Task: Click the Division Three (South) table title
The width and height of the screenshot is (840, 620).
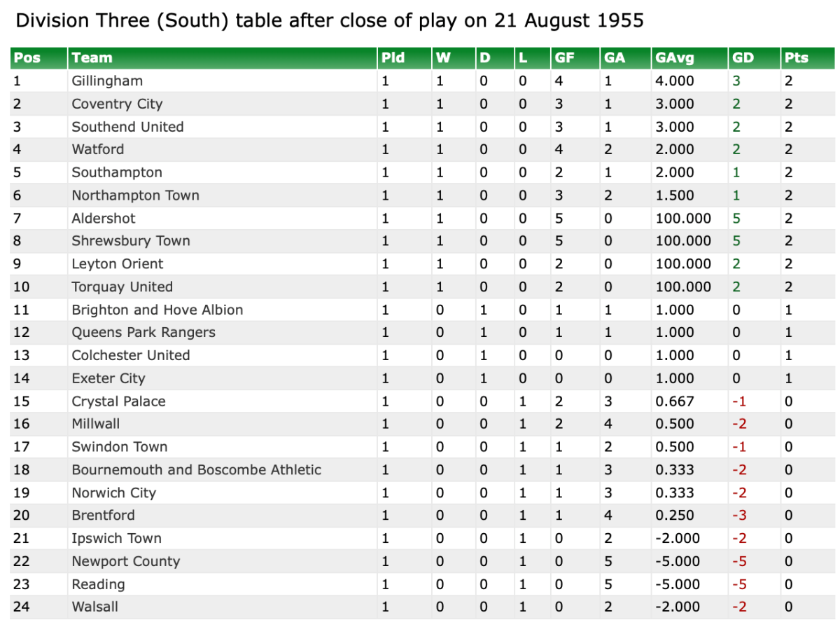Action: click(x=330, y=21)
